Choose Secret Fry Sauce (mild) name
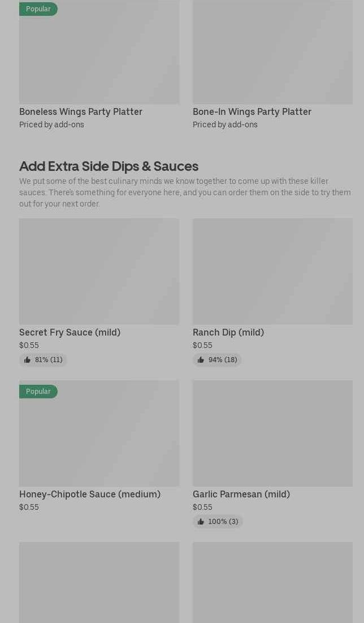Screen dimensions: 364x623 (x=70, y=332)
